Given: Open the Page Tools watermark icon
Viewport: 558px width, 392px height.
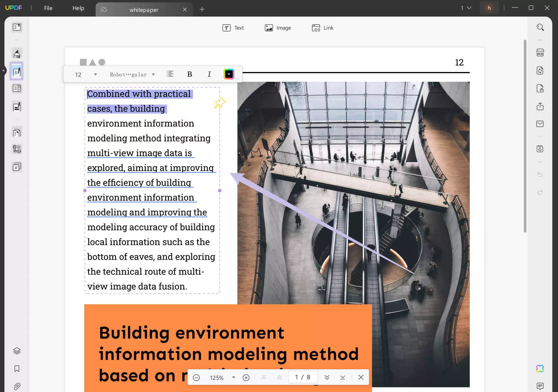Looking at the screenshot, I should [17, 167].
